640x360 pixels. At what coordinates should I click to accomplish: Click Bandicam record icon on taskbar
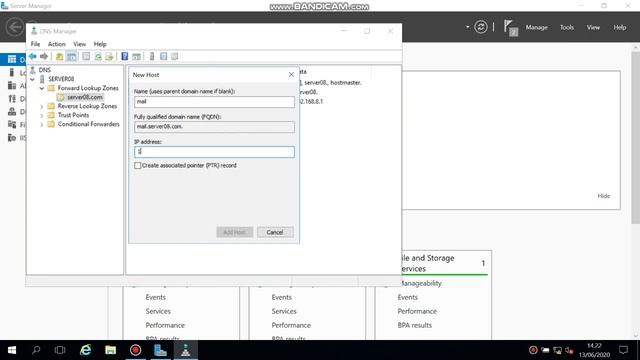pos(136,350)
